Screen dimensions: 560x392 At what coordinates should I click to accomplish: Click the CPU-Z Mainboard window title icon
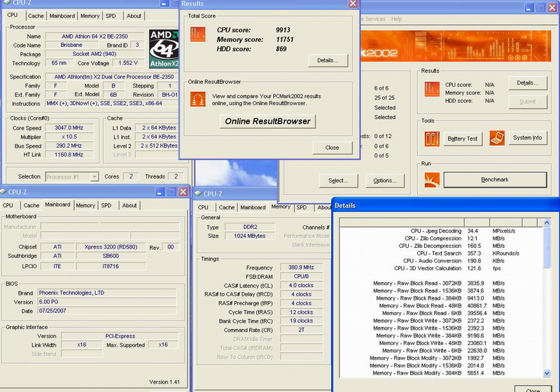tap(3, 192)
